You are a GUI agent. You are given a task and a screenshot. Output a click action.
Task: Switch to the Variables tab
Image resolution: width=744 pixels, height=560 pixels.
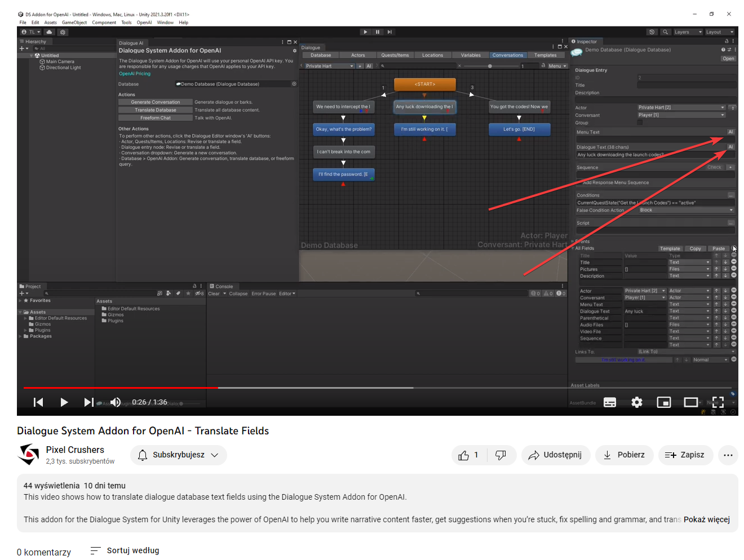[471, 55]
